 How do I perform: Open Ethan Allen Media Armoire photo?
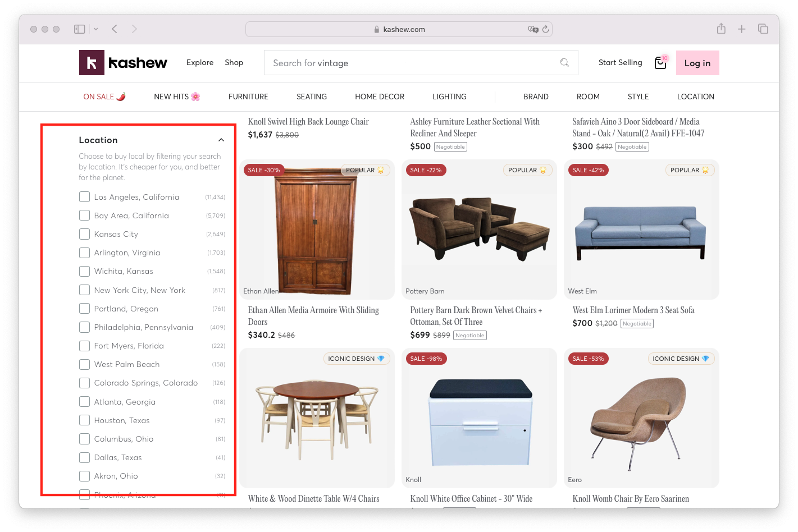(x=317, y=230)
